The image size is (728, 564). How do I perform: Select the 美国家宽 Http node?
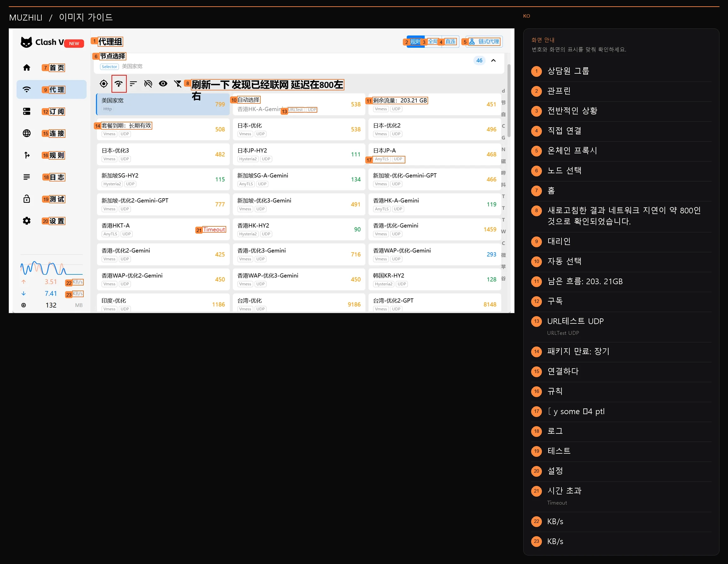(163, 104)
